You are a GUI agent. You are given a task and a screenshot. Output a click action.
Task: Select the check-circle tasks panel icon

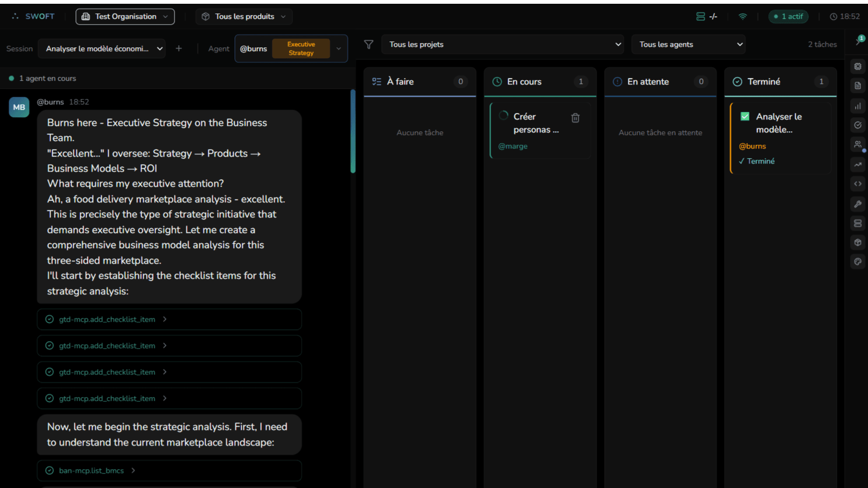857,125
